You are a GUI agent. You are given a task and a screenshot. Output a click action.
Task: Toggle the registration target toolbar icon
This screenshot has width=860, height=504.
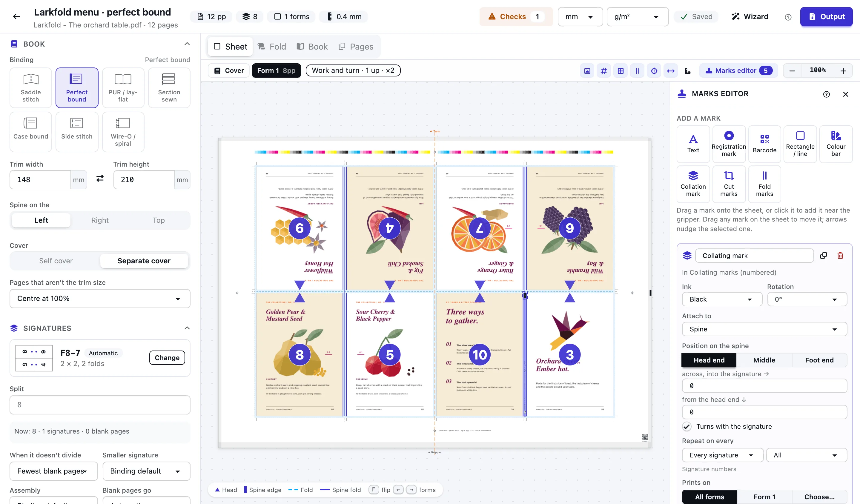654,71
